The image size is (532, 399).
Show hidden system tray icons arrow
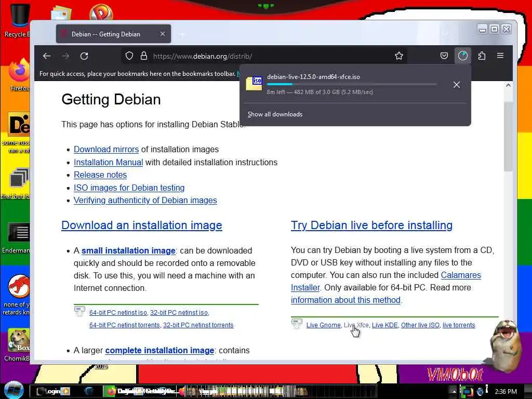(454, 392)
